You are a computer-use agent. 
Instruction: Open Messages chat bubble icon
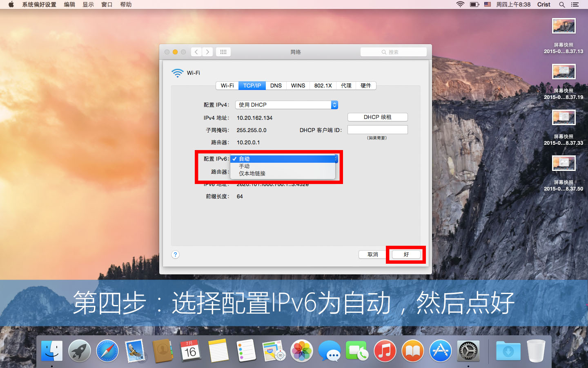(x=330, y=351)
